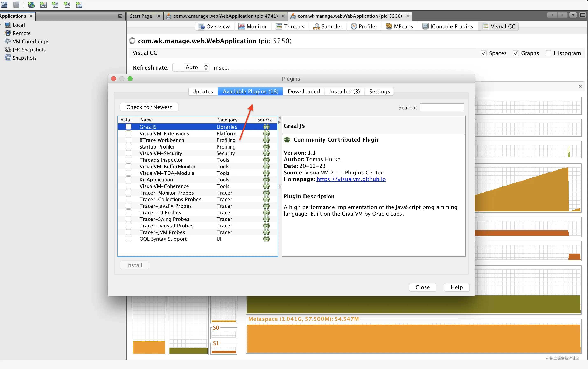Viewport: 588px width, 369px height.
Task: Tick the install checkbox for Threads Inspector
Action: (x=128, y=160)
